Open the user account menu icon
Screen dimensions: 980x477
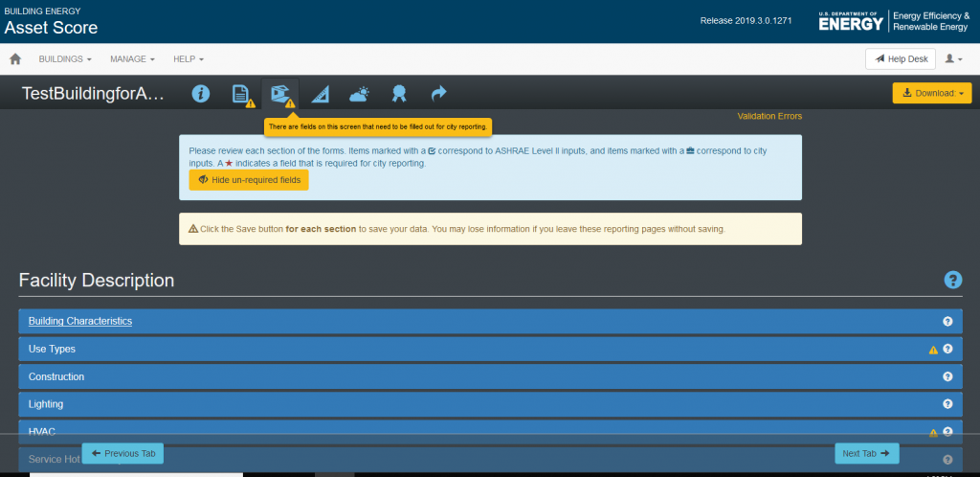pos(953,58)
